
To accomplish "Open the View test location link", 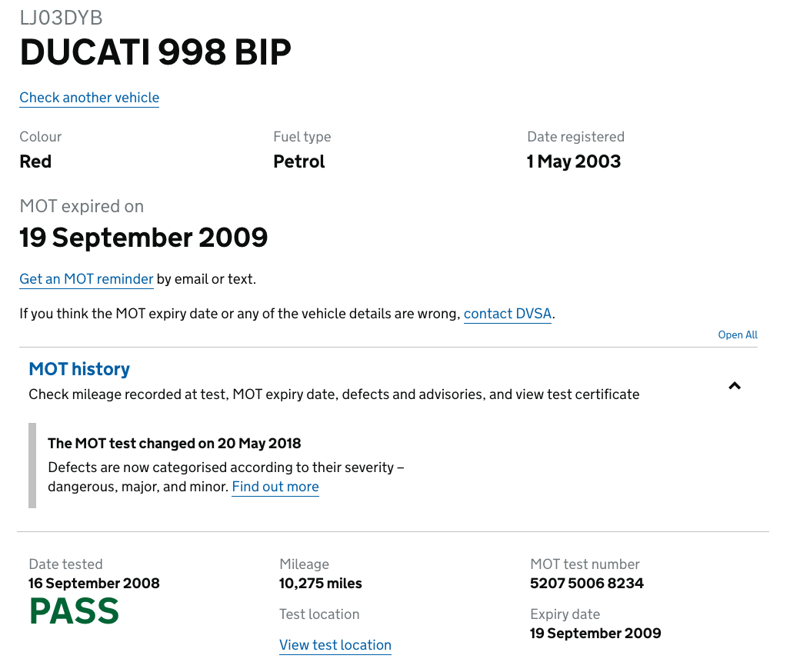I will point(335,645).
